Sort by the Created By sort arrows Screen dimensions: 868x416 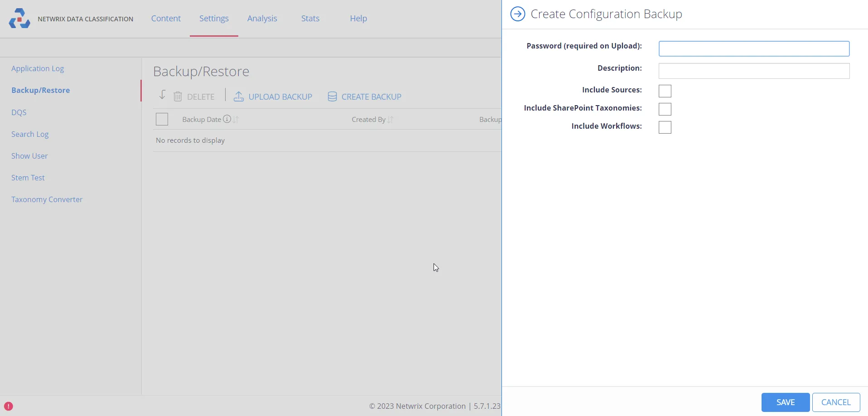(391, 120)
